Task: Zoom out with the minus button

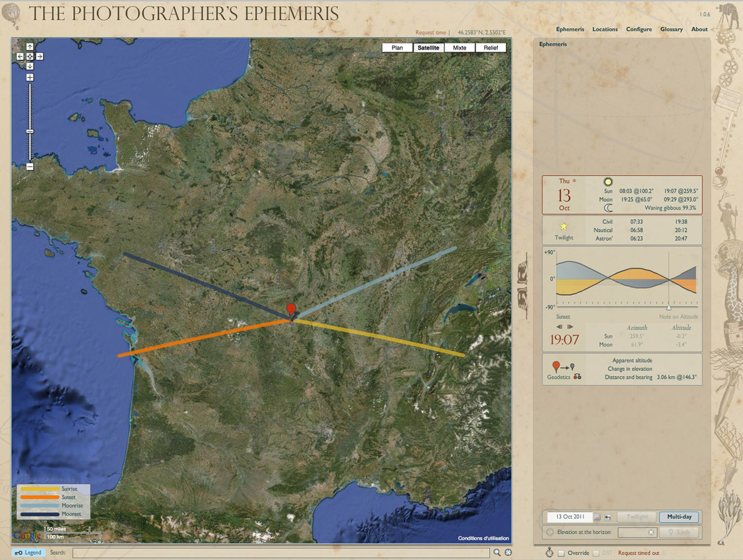Action: [x=30, y=166]
